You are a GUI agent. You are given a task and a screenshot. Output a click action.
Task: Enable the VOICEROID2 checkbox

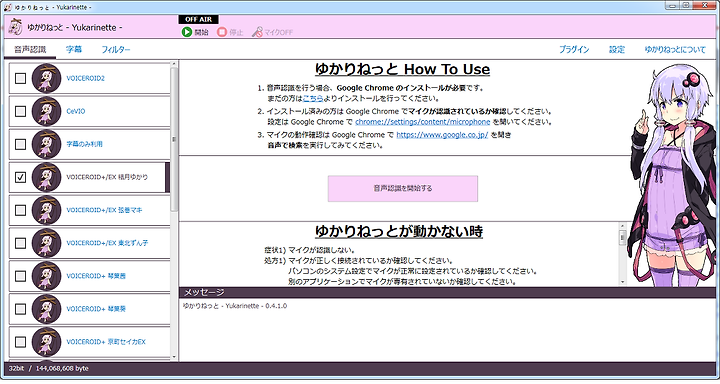pyautogui.click(x=20, y=79)
